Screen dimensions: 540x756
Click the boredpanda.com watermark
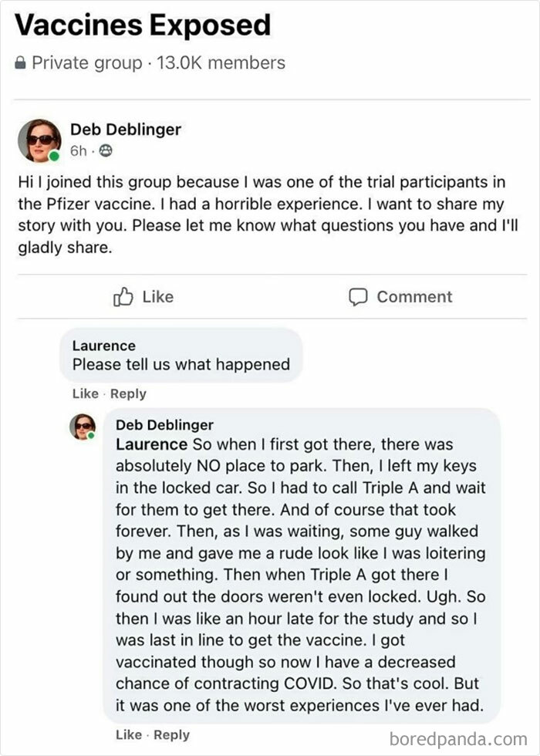[458, 735]
